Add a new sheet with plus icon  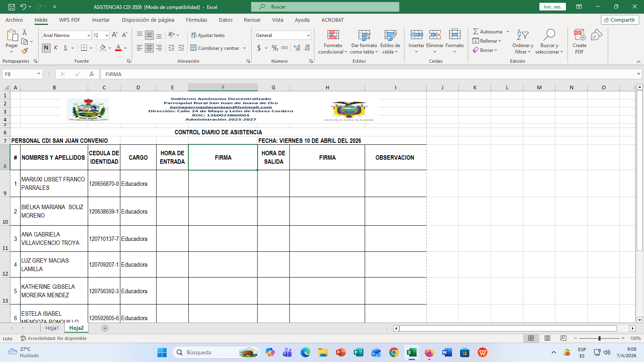tap(105, 328)
